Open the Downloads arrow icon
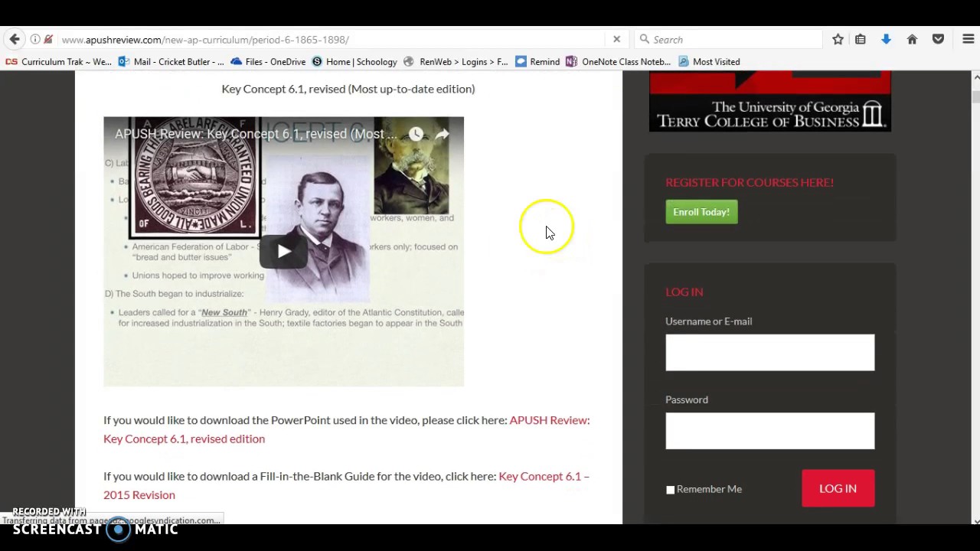This screenshot has height=551, width=980. pyautogui.click(x=886, y=39)
